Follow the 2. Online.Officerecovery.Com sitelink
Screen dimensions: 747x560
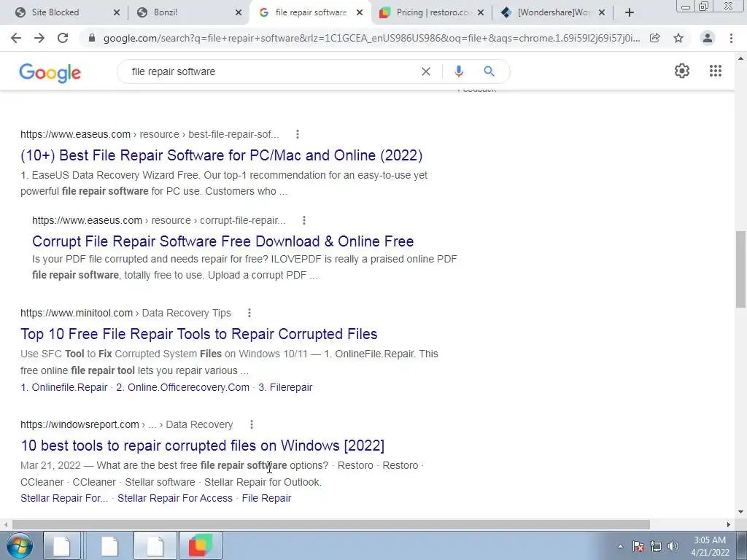pos(183,387)
